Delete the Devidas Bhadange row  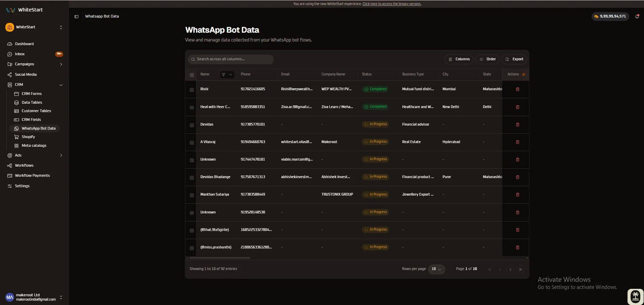pyautogui.click(x=518, y=177)
